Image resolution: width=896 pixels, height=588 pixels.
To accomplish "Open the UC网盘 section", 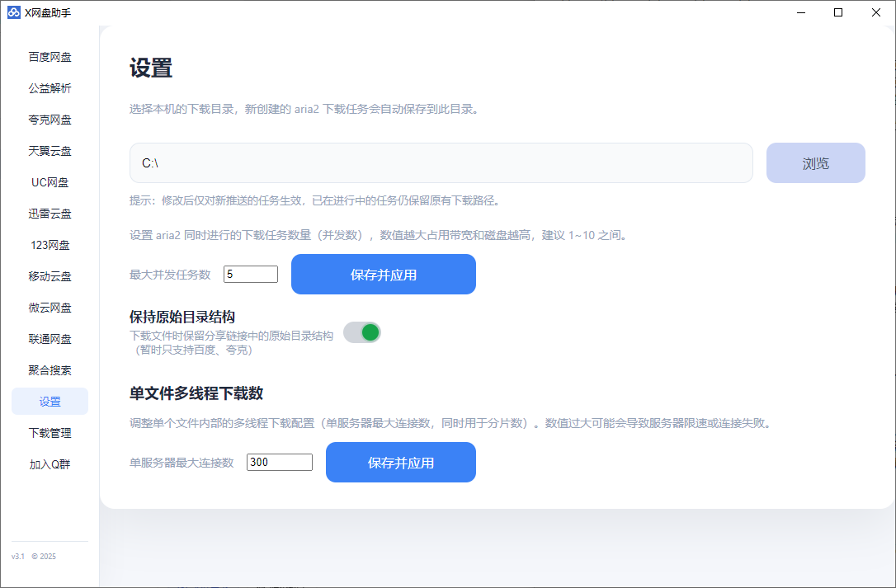I will click(50, 182).
